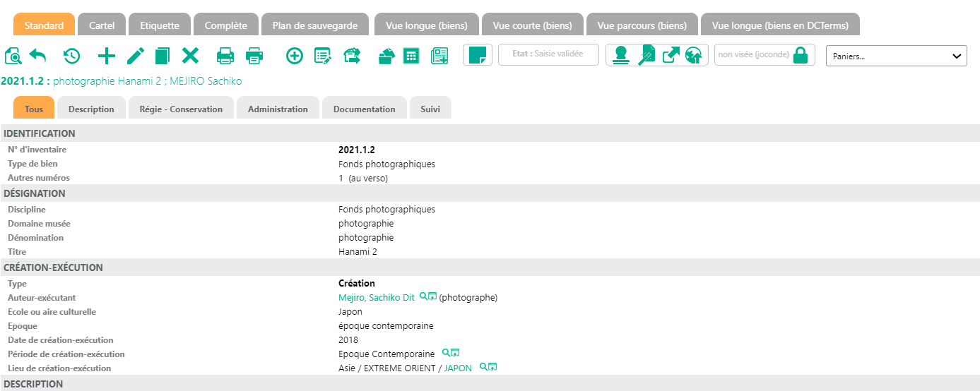Click the plus icon to add record

106,56
